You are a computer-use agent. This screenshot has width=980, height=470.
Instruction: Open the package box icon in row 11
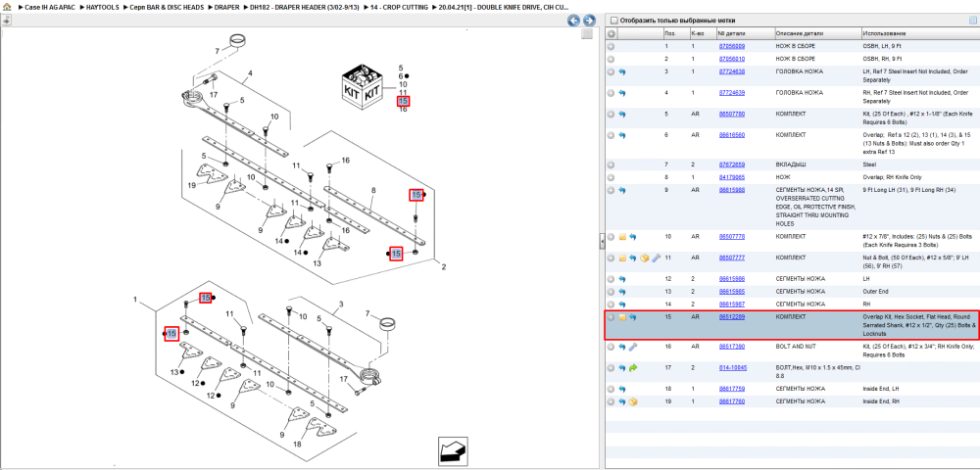tap(644, 258)
